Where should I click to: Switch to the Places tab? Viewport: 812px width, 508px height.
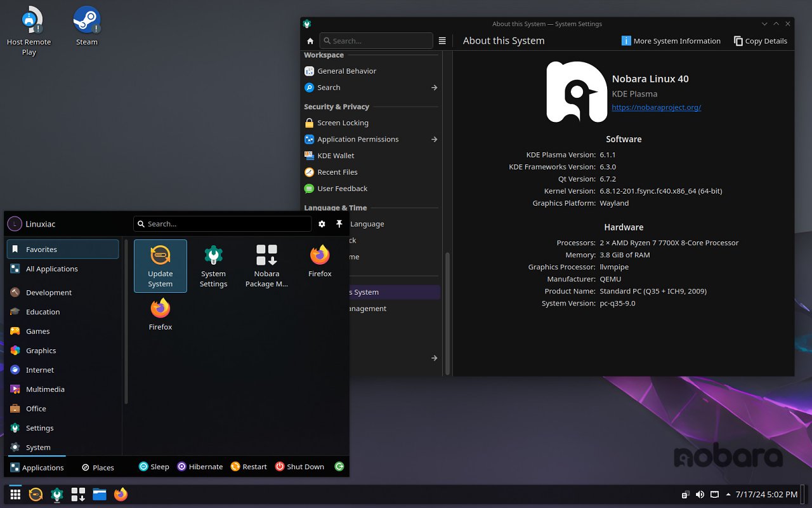(x=98, y=467)
